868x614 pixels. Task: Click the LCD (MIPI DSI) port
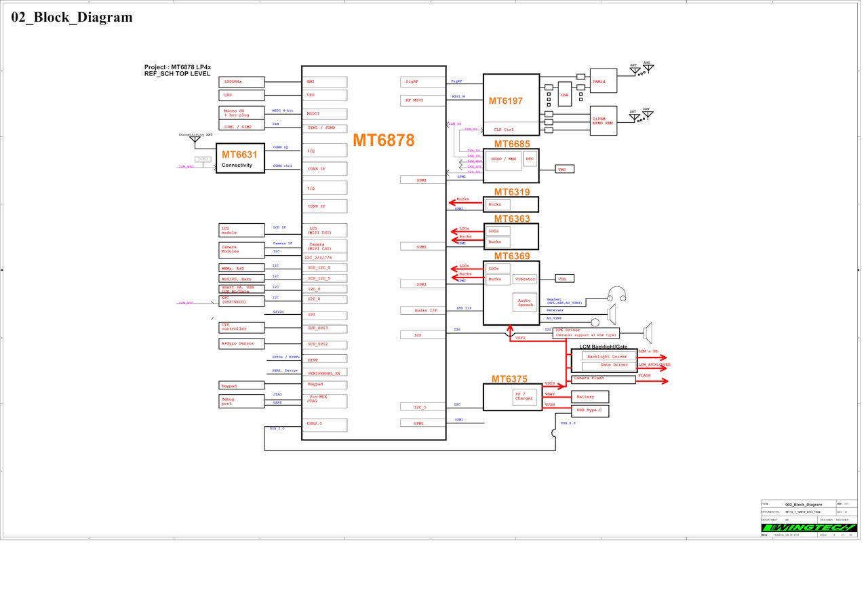click(x=325, y=231)
